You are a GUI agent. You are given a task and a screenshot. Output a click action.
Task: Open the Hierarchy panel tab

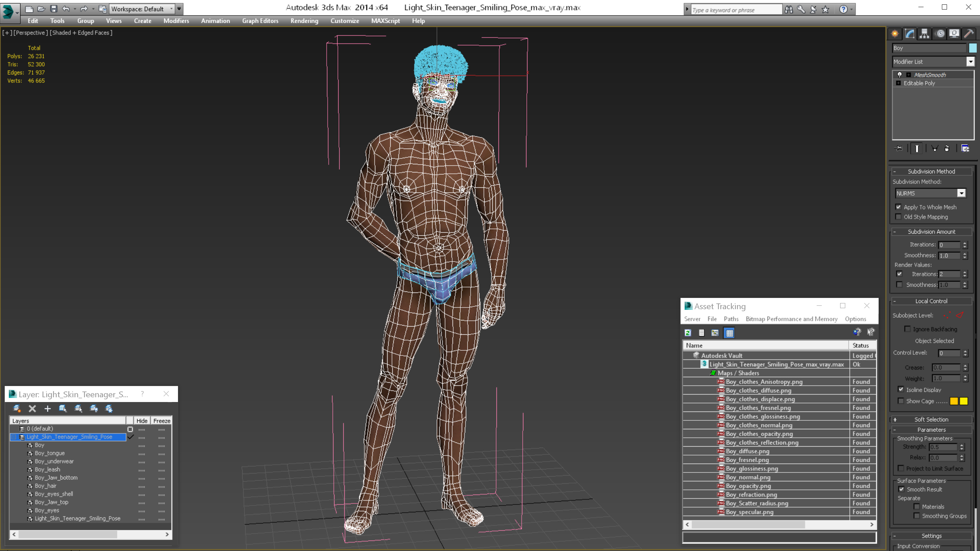point(925,33)
